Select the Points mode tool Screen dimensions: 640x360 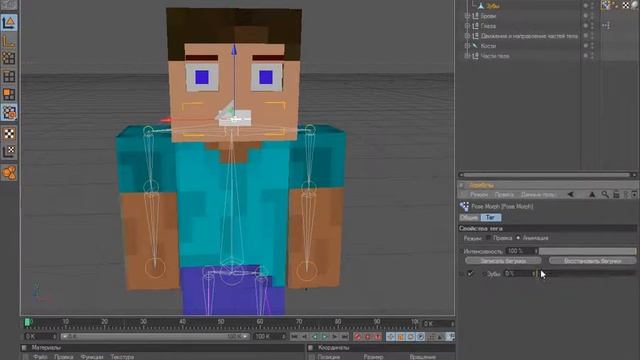(9, 58)
